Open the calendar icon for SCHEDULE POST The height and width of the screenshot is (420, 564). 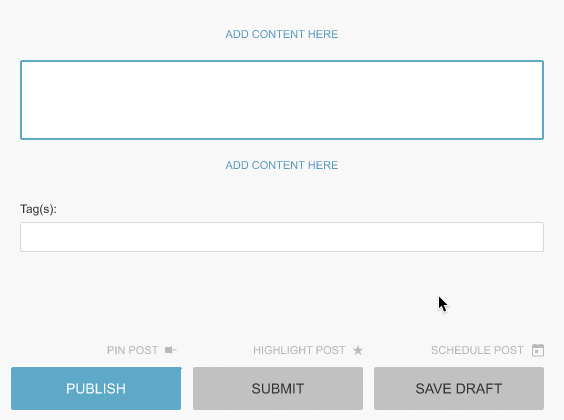click(x=538, y=350)
